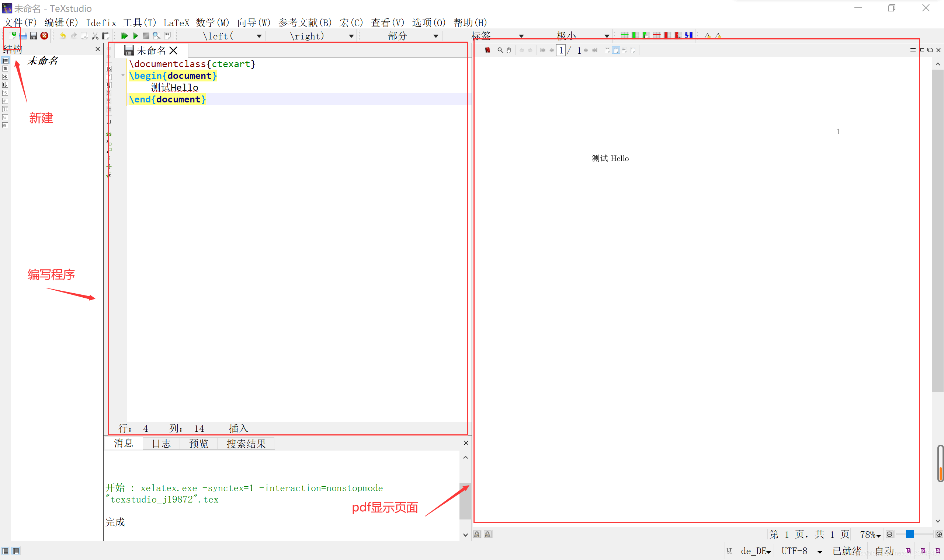Open the 文件(F) menu

20,22
